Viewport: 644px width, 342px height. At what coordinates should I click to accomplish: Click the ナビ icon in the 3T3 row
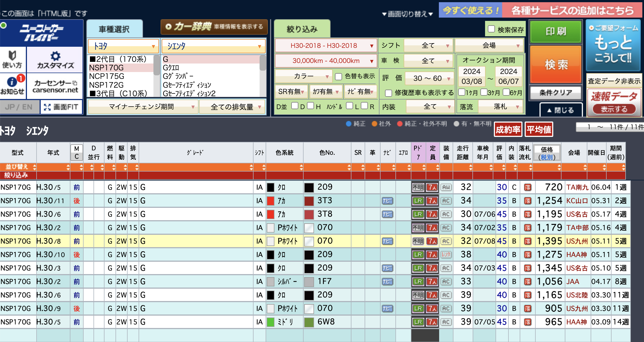(x=387, y=201)
